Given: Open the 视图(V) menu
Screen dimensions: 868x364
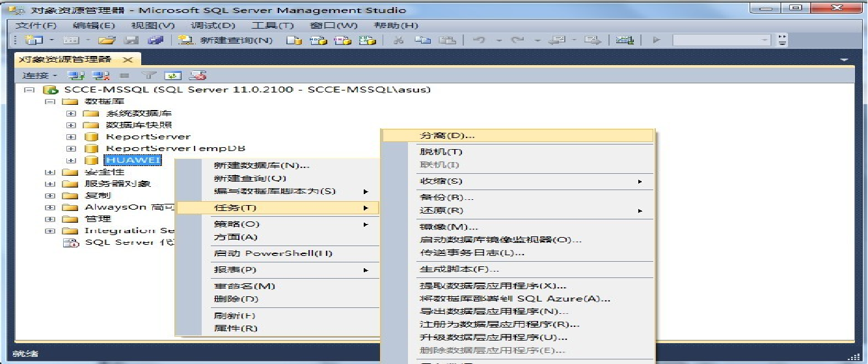Looking at the screenshot, I should (153, 25).
